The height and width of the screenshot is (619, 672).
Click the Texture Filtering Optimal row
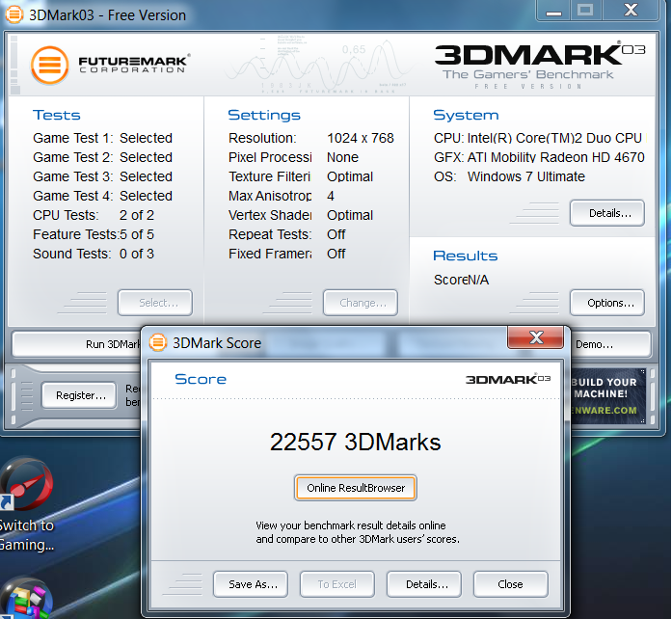301,176
